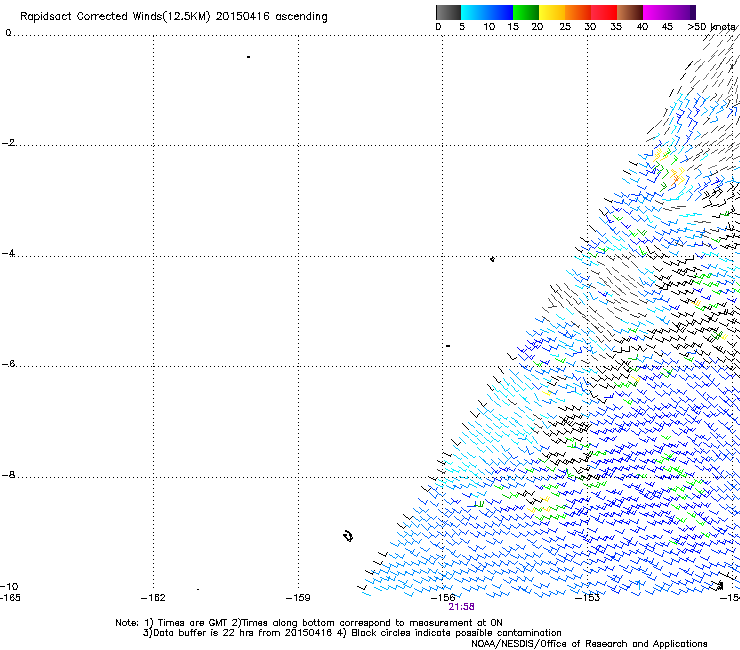Pick the magenta 40-45 knots legend swatch
The height and width of the screenshot is (650, 740).
point(656,12)
